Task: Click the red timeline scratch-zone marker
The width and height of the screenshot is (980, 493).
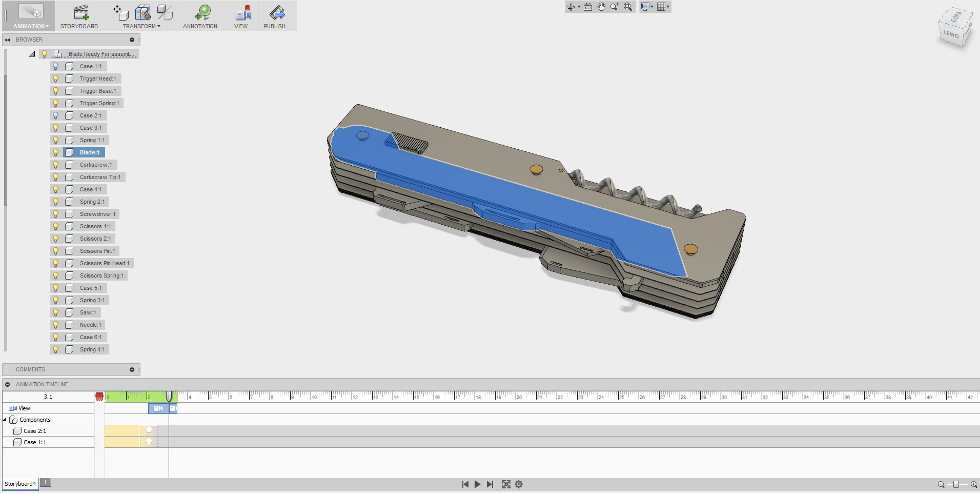Action: (99, 397)
